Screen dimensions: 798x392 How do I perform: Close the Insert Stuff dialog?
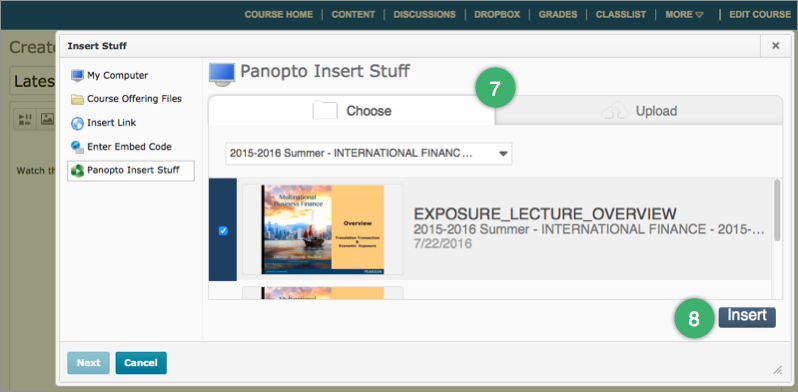pos(776,46)
